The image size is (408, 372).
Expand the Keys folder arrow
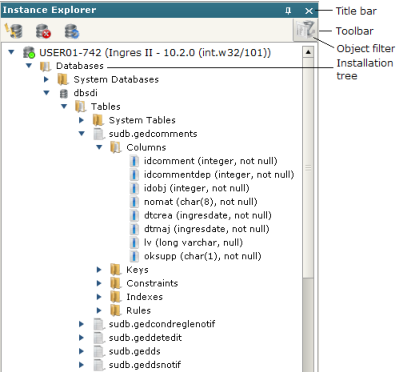99,269
